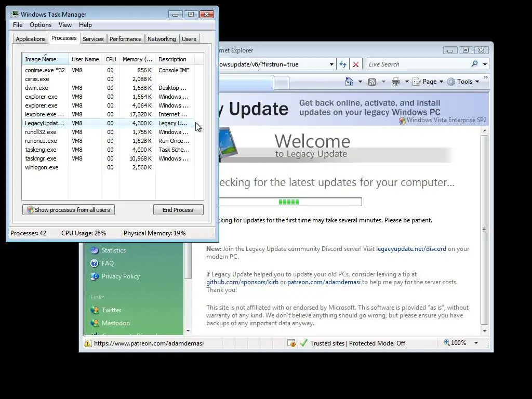
Task: Select the rundll32.exe process row
Action: point(108,132)
